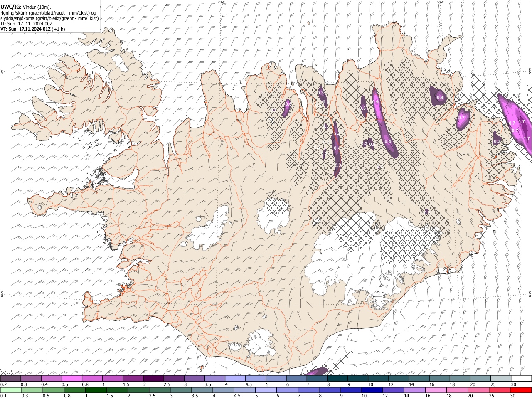
Task: Select the bright pink 0.5 snow legend swatch
Action: tap(71, 378)
